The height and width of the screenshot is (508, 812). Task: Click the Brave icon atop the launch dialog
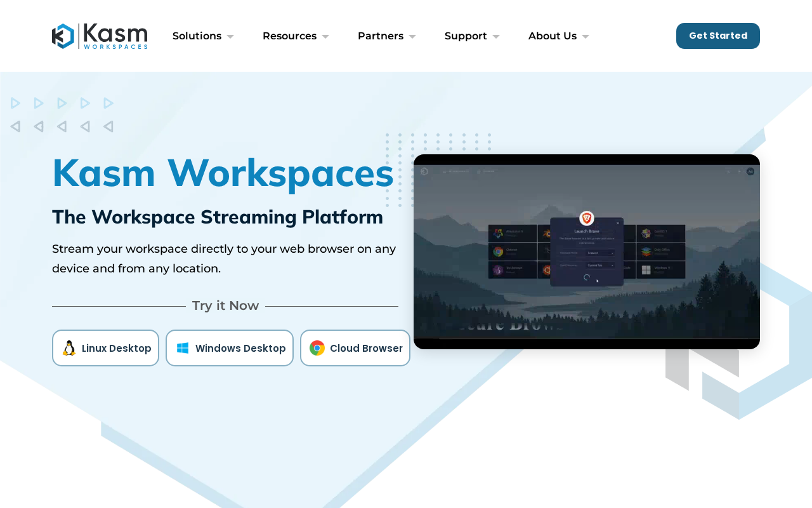coord(587,218)
